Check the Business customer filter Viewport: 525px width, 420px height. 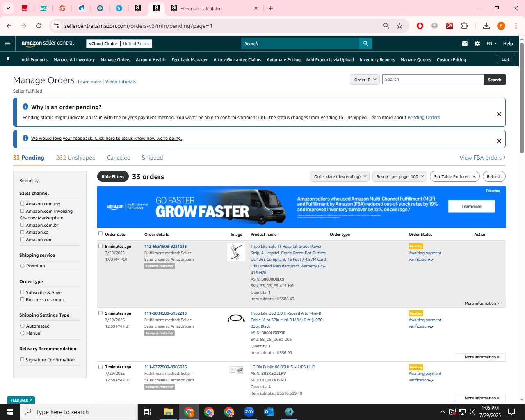tap(22, 299)
